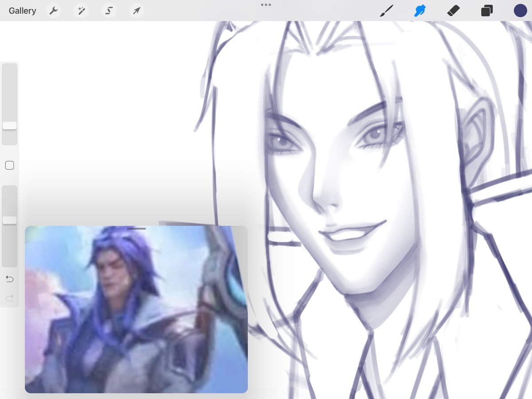Tap the square modify button in the sidebar
Screen dimensions: 532x399
(x=9, y=165)
